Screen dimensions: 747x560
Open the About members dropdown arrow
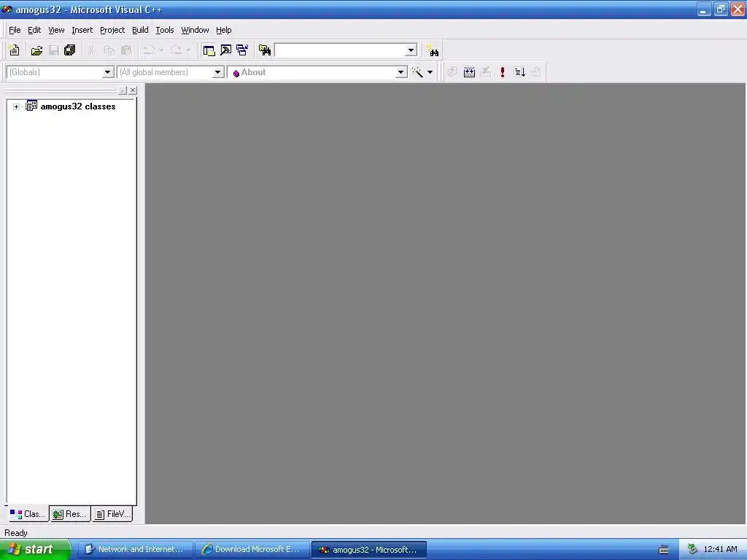point(401,72)
